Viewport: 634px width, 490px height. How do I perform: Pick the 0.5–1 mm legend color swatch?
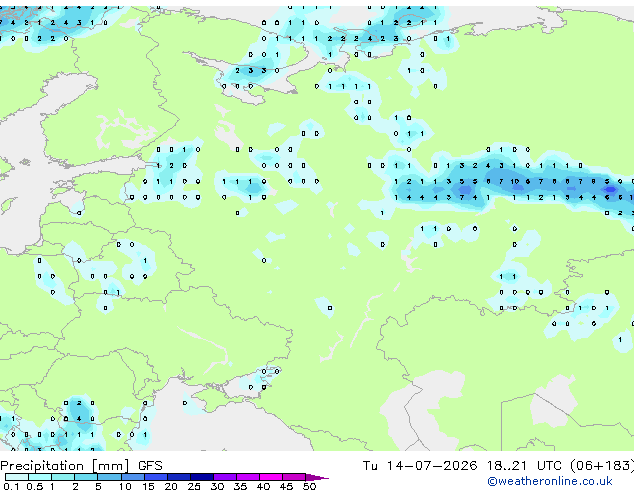click(x=40, y=477)
